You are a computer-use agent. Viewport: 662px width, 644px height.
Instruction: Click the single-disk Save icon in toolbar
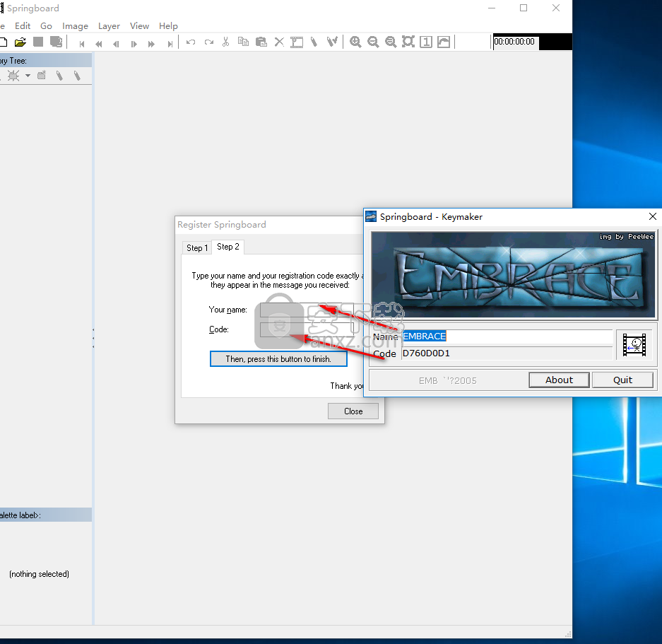coord(38,42)
